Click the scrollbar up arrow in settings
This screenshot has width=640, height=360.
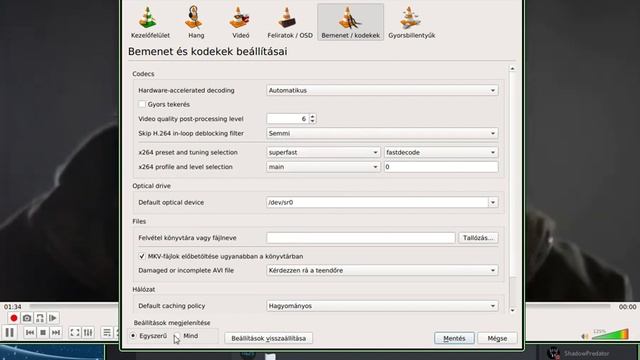(512, 69)
